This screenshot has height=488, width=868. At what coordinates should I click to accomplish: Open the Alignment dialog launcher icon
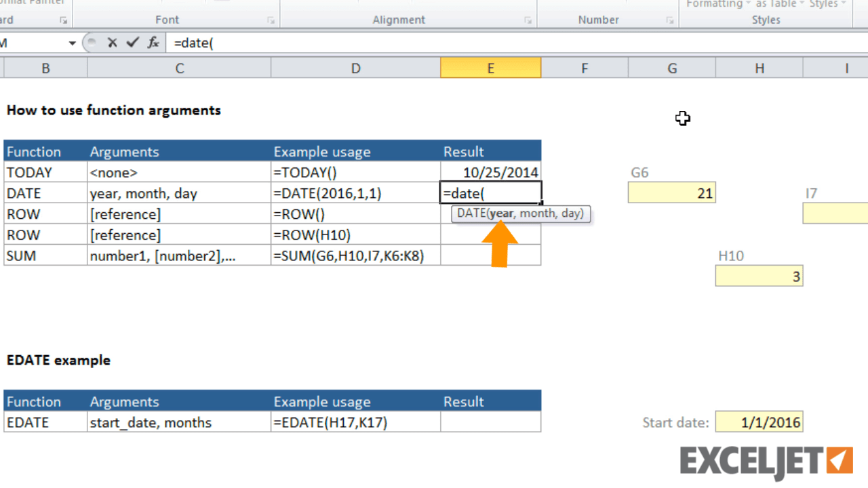click(528, 20)
